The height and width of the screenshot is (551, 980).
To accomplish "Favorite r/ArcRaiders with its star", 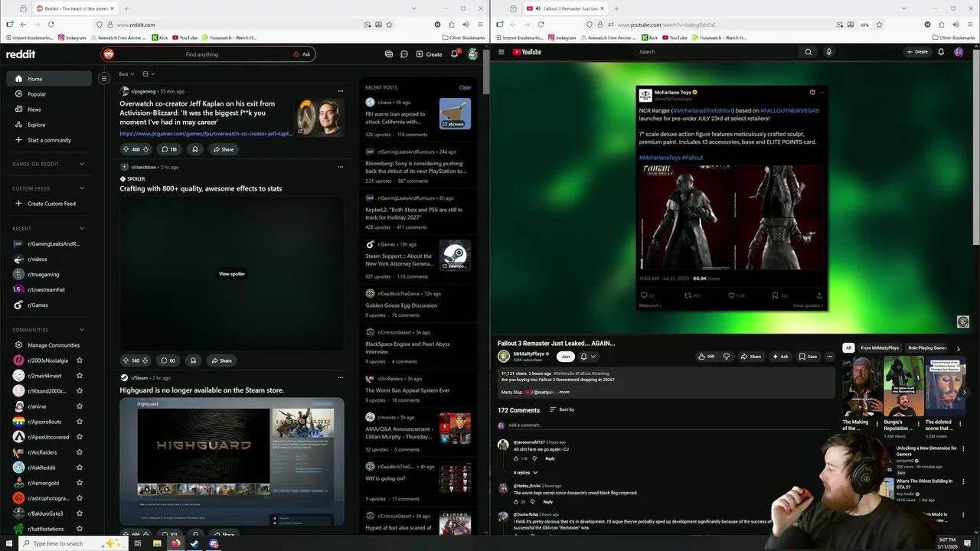I will (x=80, y=452).
